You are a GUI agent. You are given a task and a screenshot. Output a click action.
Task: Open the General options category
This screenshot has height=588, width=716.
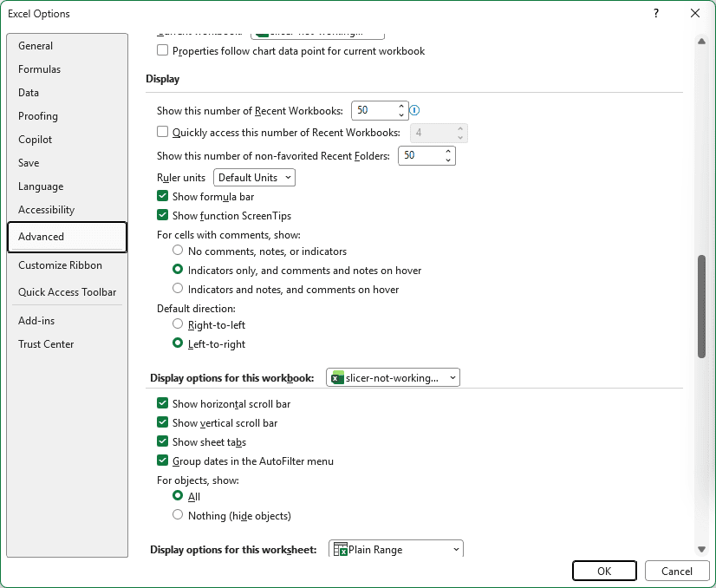pyautogui.click(x=67, y=46)
